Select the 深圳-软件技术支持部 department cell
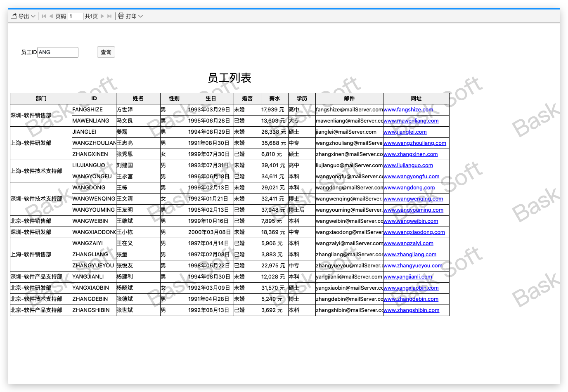The height and width of the screenshot is (392, 568). (x=41, y=199)
